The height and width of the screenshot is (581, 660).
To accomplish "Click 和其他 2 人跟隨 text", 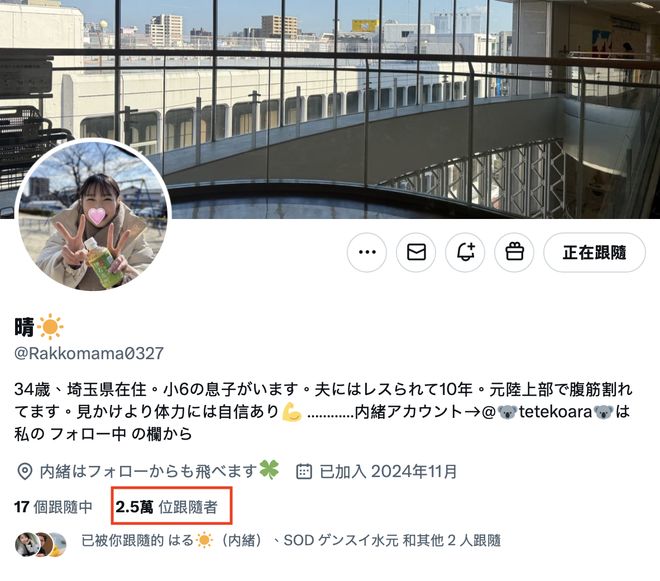I will point(452,540).
